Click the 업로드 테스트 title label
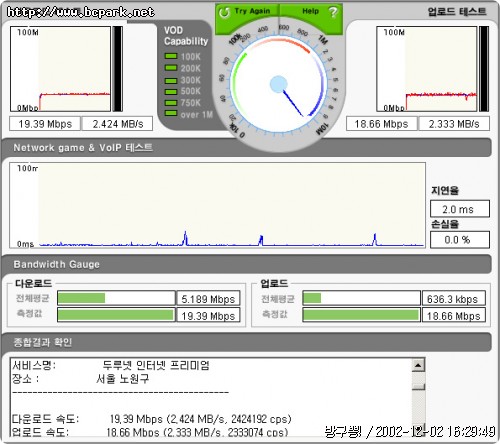500x444 pixels. [x=457, y=12]
